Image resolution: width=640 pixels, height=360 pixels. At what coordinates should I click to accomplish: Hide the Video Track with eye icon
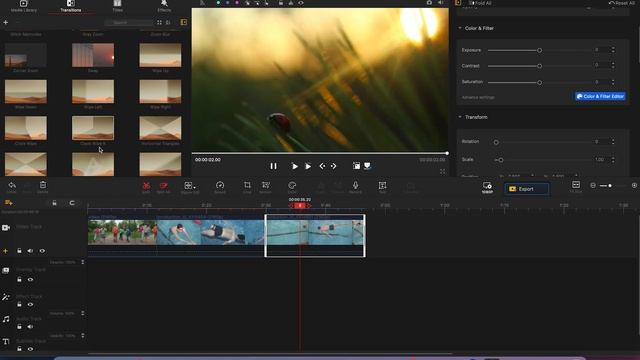(x=42, y=251)
